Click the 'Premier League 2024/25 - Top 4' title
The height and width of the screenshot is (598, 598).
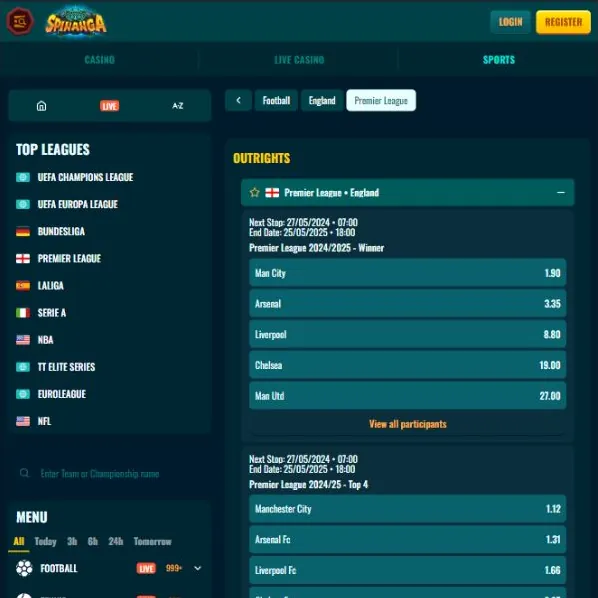point(308,484)
